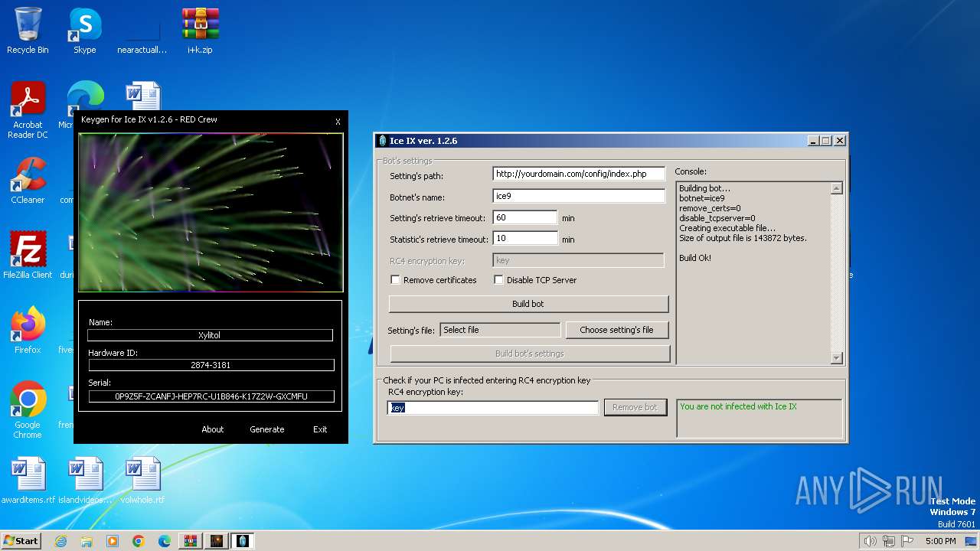Click the Select file field
Image resolution: width=980 pixels, height=551 pixels.
pos(500,330)
